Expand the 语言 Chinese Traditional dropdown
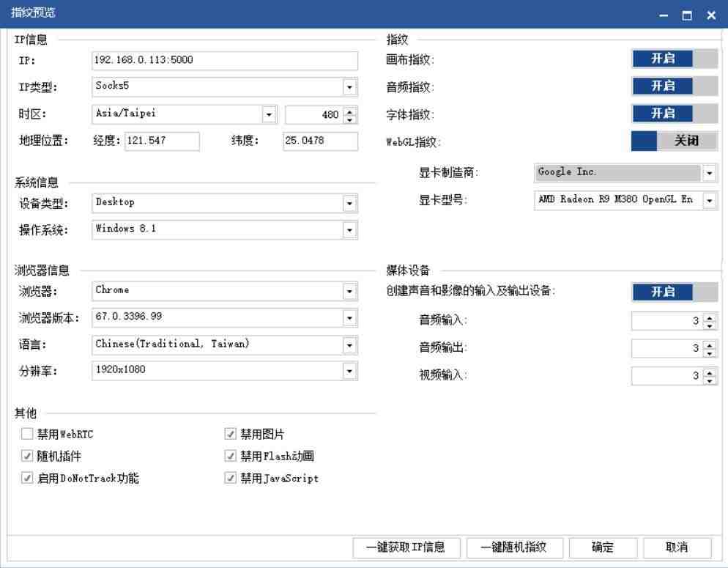The width and height of the screenshot is (728, 568). click(x=349, y=345)
